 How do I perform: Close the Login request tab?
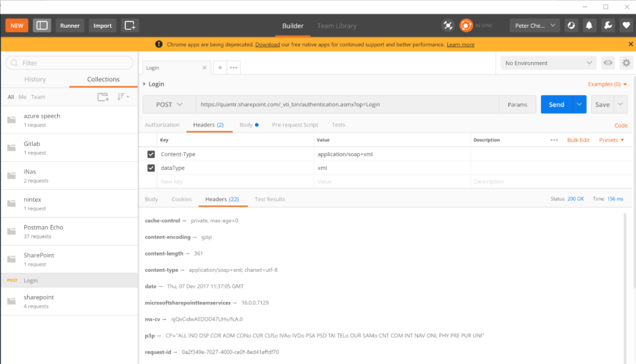[x=204, y=68]
